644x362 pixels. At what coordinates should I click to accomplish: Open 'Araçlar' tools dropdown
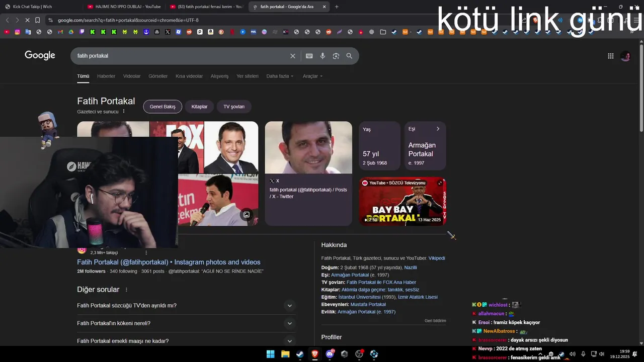pos(312,76)
